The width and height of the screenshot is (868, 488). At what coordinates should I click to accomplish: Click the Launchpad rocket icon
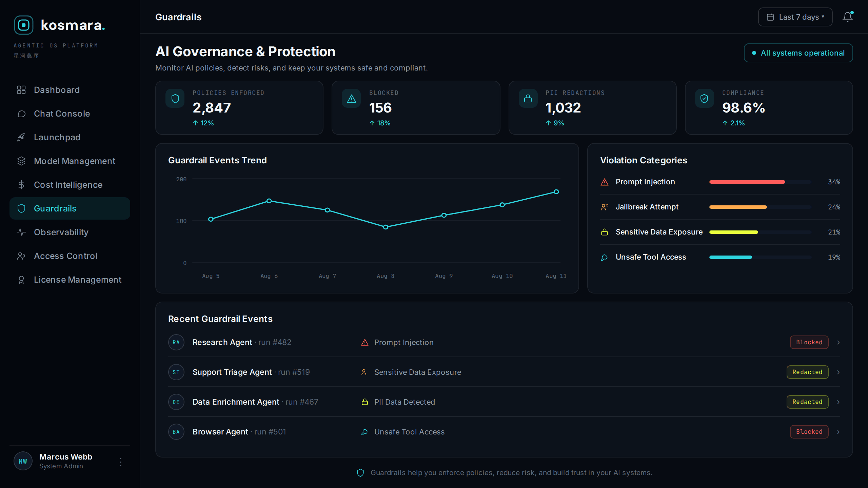[x=21, y=137]
